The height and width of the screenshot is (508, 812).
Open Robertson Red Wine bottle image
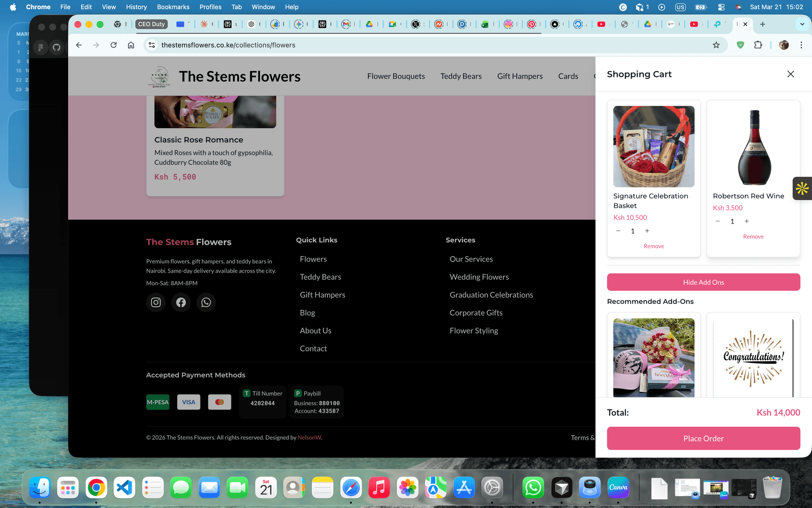(x=754, y=146)
